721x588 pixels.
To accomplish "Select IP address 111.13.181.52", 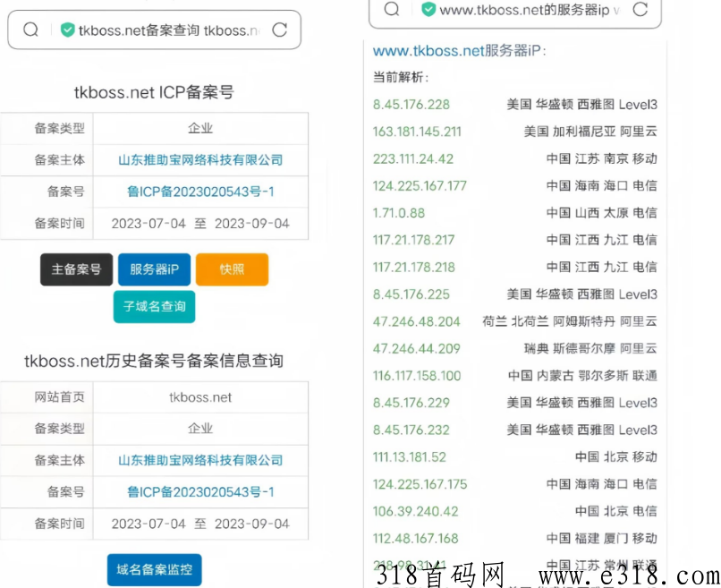I will pos(409,457).
